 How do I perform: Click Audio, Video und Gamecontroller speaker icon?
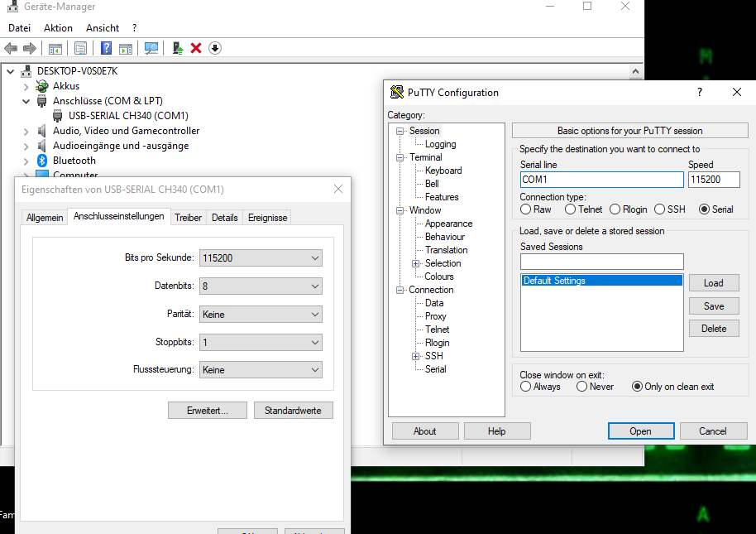[x=42, y=131]
